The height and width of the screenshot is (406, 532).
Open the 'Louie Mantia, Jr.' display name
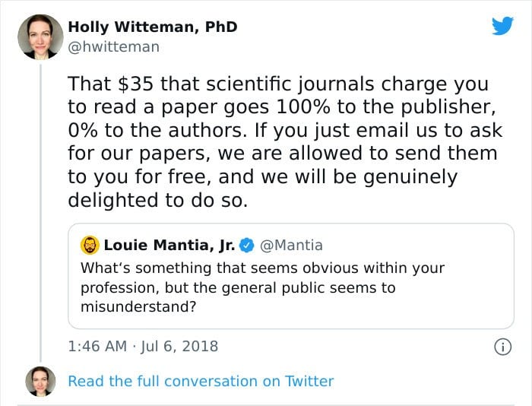click(x=169, y=245)
